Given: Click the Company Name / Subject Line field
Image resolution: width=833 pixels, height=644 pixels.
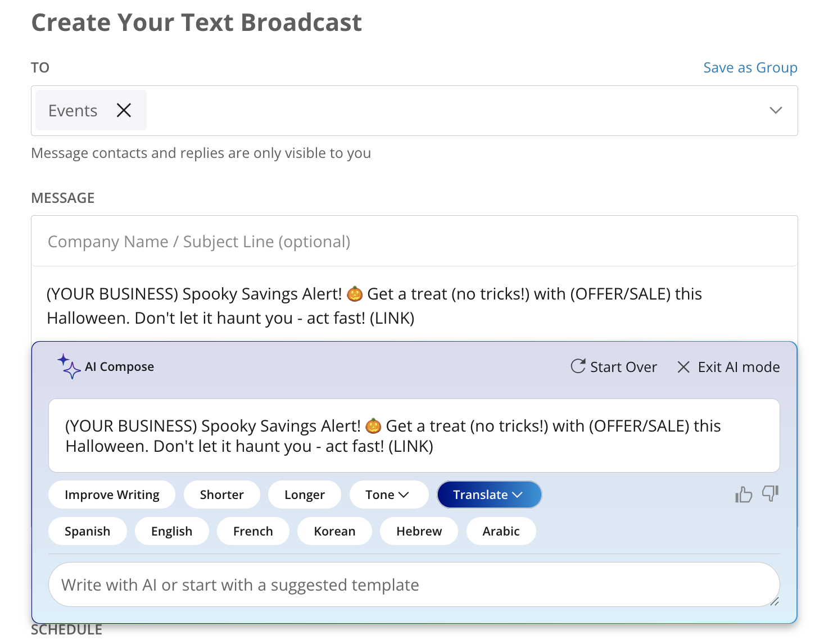Looking at the screenshot, I should [x=414, y=241].
